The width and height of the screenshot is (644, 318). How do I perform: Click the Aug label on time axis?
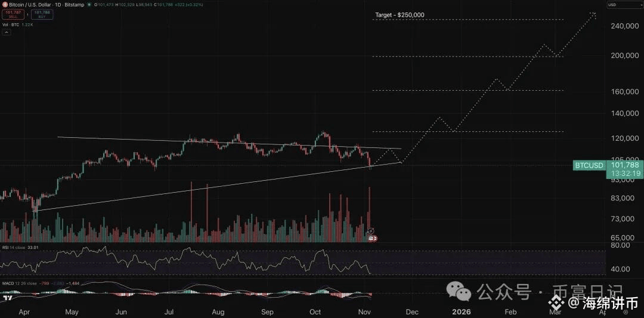point(218,312)
